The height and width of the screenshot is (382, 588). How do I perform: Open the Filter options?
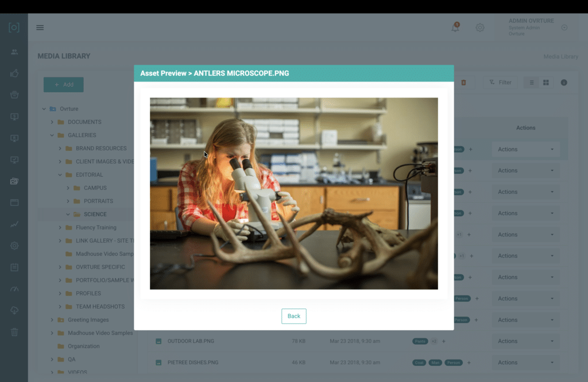pyautogui.click(x=500, y=83)
